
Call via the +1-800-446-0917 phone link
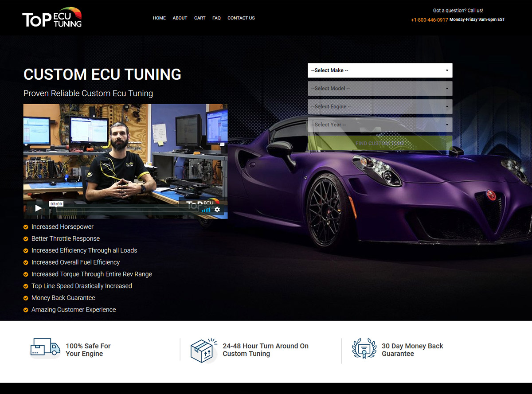(x=429, y=20)
